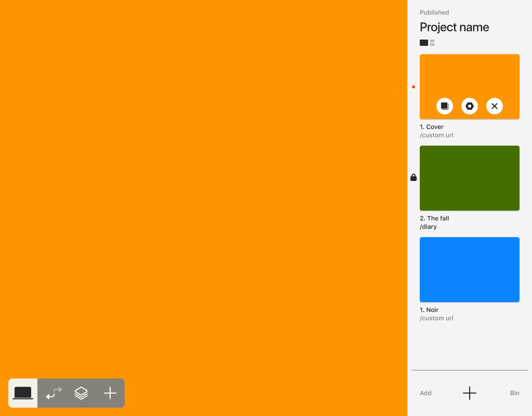Screen dimensions: 532x416
Task: Select the blue Noir page thumbnail
Action: tap(470, 269)
